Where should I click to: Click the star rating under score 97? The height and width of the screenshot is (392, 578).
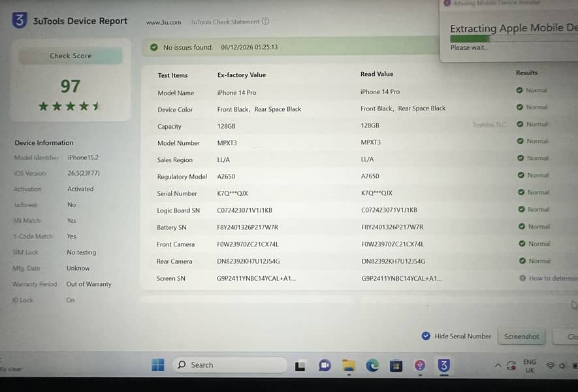pyautogui.click(x=70, y=106)
